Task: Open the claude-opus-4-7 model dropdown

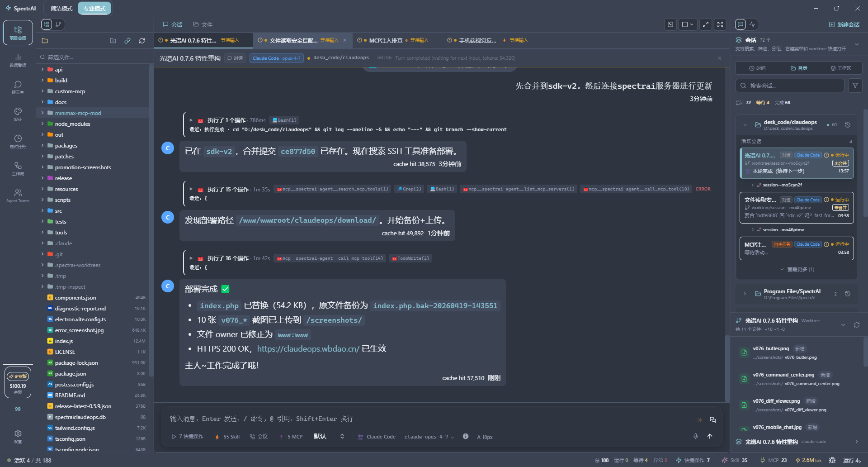Action: (x=427, y=437)
